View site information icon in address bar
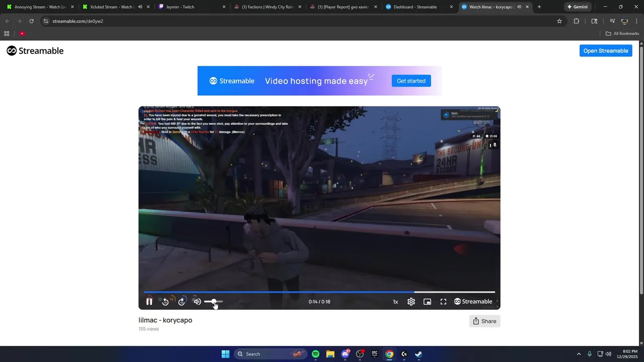Screen dimensions: 644x362 pos(46,21)
